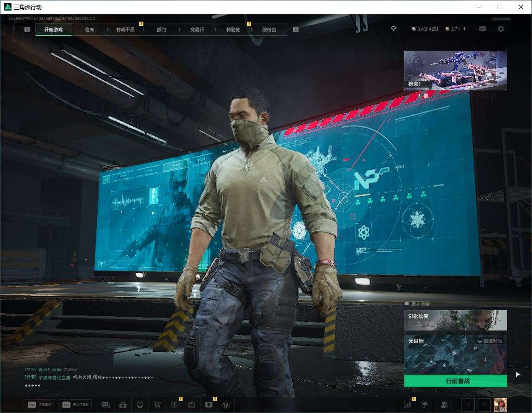Open the round emblem icon
The height and width of the screenshot is (413, 532).
(x=225, y=405)
